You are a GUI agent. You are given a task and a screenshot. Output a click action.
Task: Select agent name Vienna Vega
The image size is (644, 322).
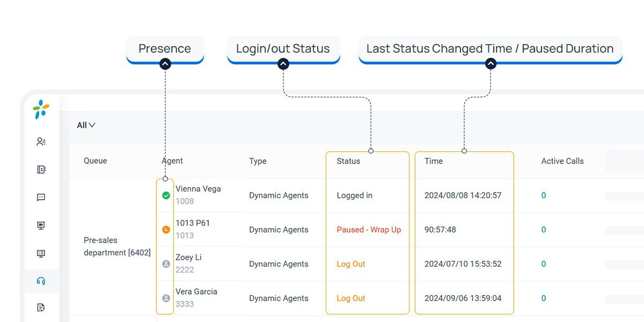tap(198, 189)
